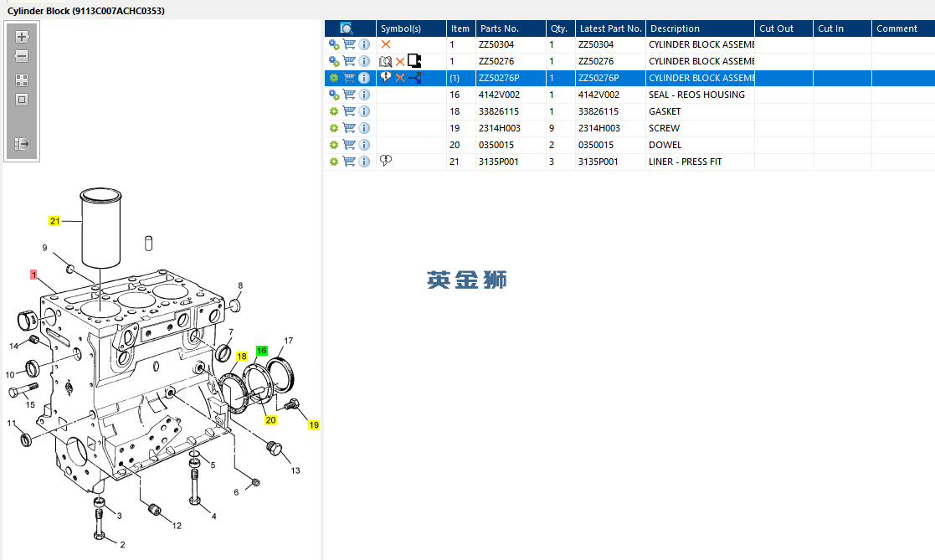Click the gears icon in the ZZ50276 row
The height and width of the screenshot is (560, 935).
(334, 61)
